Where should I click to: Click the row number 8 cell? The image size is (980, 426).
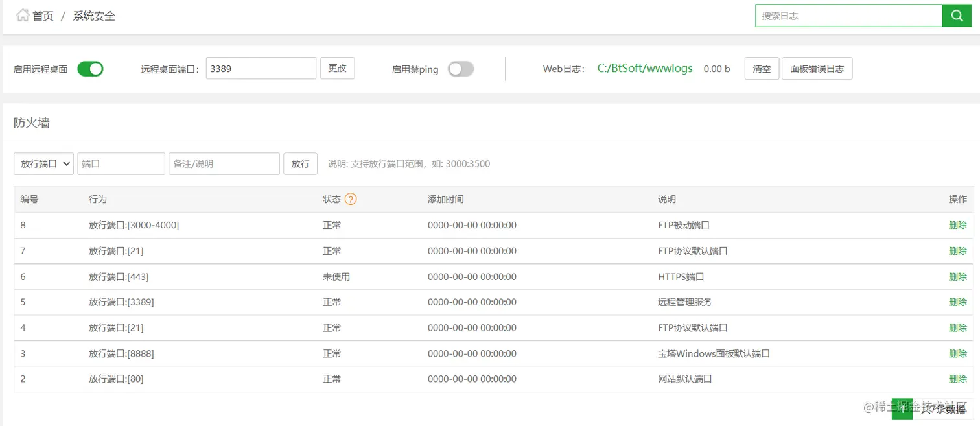point(23,225)
